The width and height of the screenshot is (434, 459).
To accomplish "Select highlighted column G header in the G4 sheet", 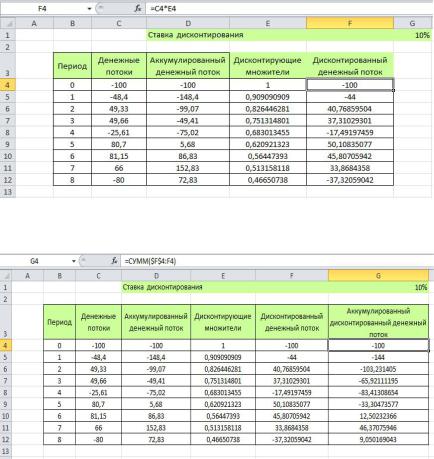I will pos(378,276).
